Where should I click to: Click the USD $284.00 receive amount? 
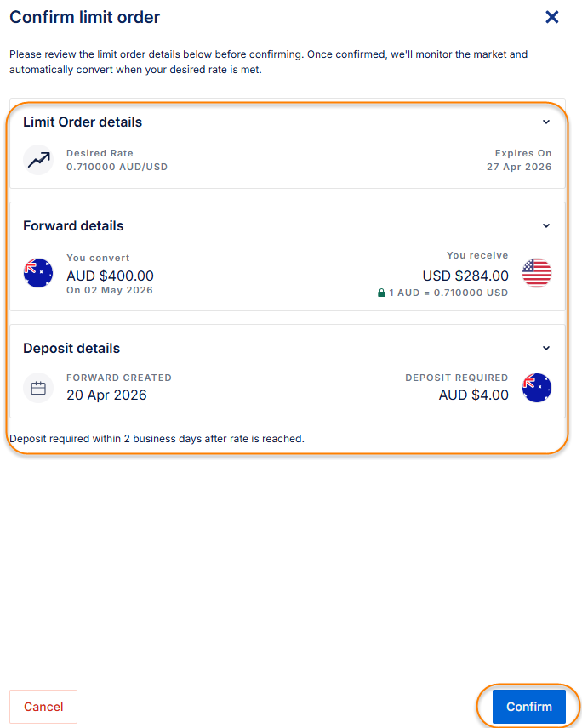pos(465,276)
